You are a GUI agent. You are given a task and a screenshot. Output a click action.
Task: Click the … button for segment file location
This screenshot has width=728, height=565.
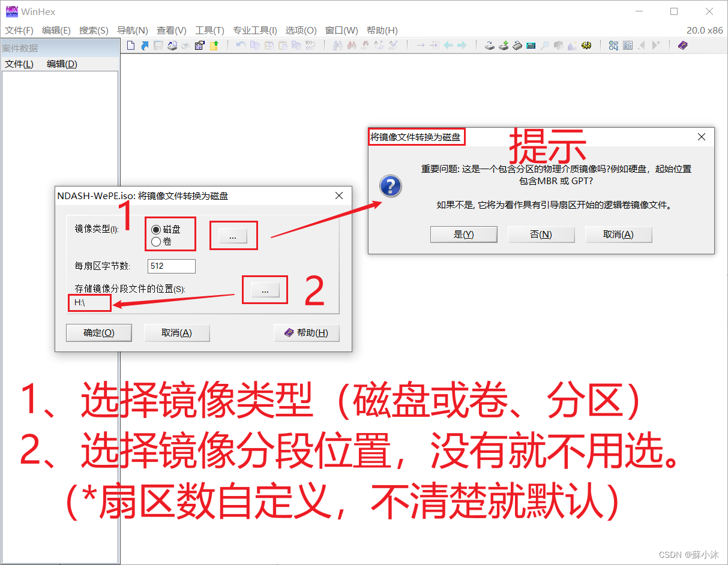[265, 290]
